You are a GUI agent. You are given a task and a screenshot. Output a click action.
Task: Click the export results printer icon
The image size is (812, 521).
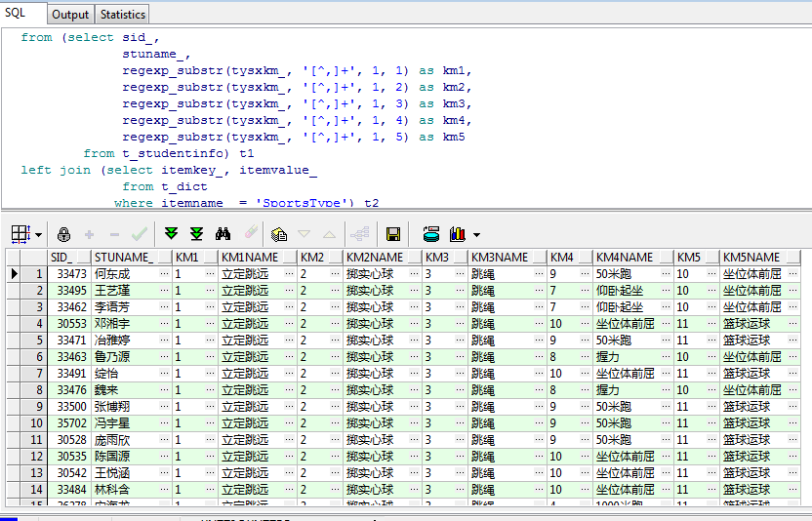click(x=430, y=234)
